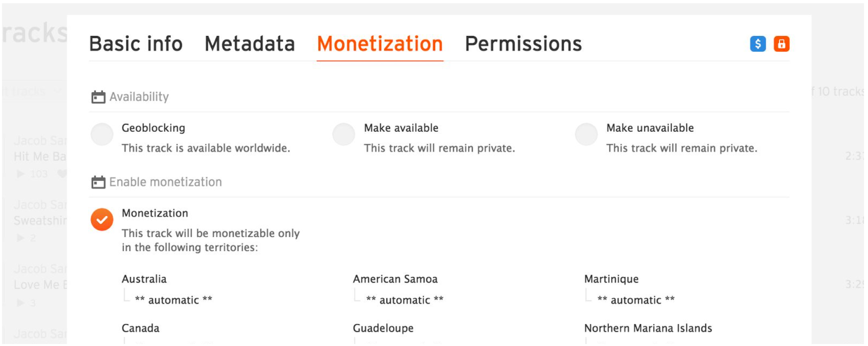The width and height of the screenshot is (868, 346).
Task: Select the Canada territory entry
Action: point(140,328)
